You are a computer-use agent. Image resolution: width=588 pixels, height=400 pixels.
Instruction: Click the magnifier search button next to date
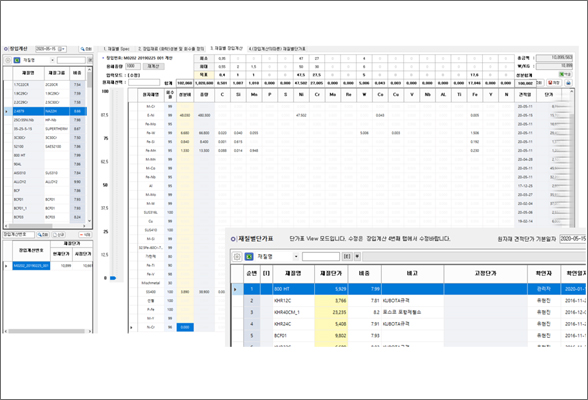[86, 49]
